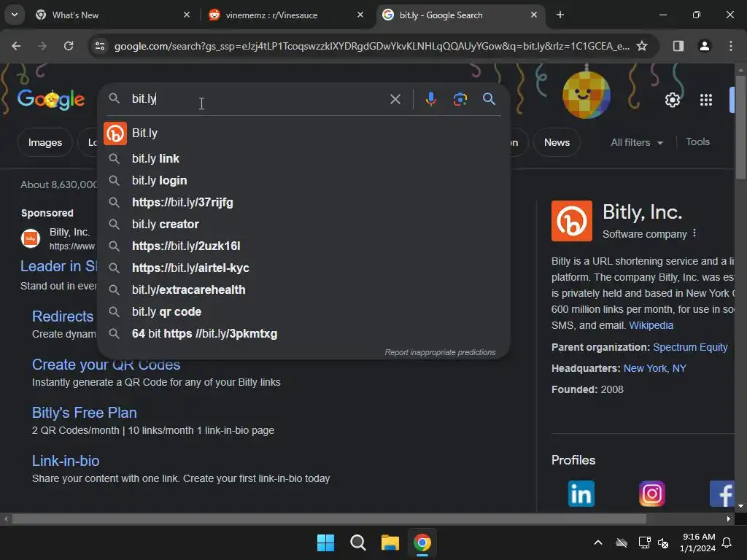Open notification center bell

(x=727, y=542)
